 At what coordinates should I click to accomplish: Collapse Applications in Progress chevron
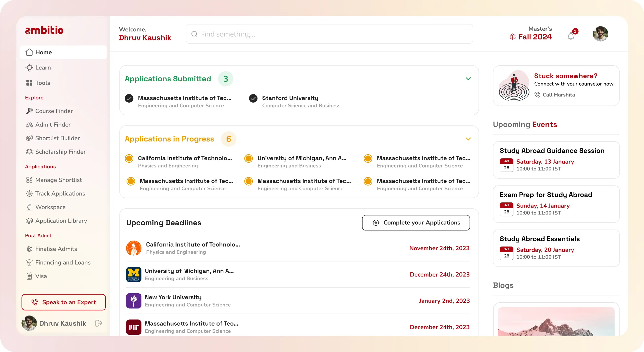468,139
